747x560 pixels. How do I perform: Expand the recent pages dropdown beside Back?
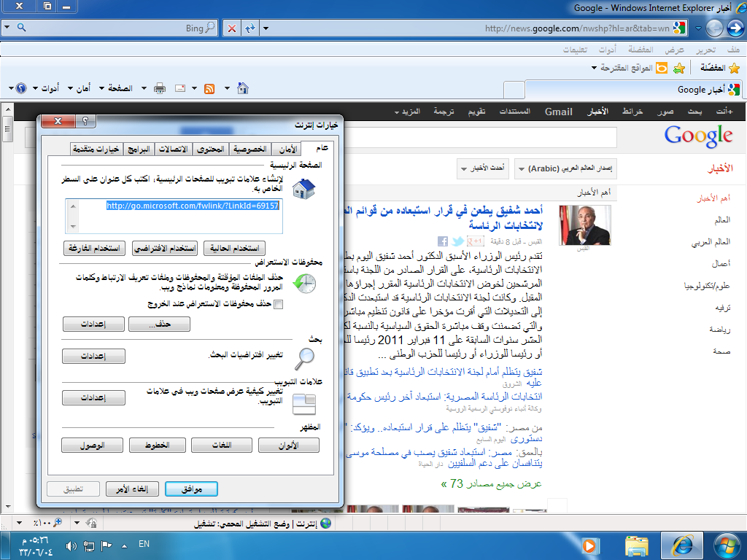[698, 28]
